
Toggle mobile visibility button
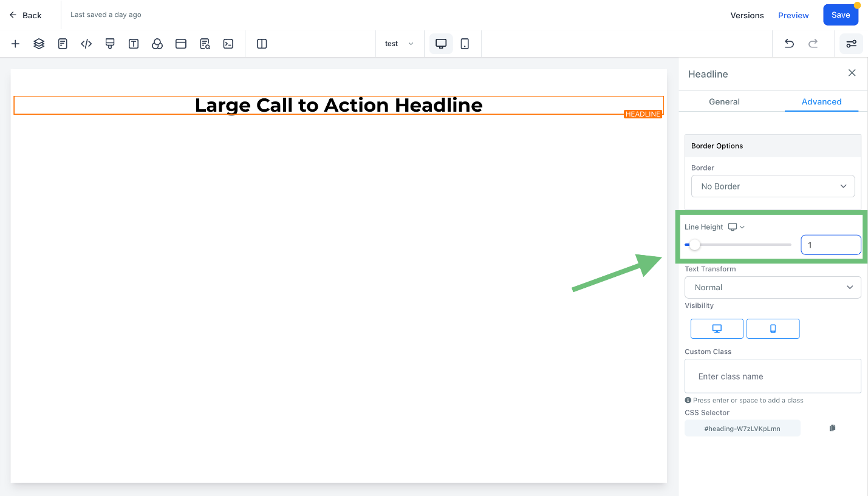point(773,328)
